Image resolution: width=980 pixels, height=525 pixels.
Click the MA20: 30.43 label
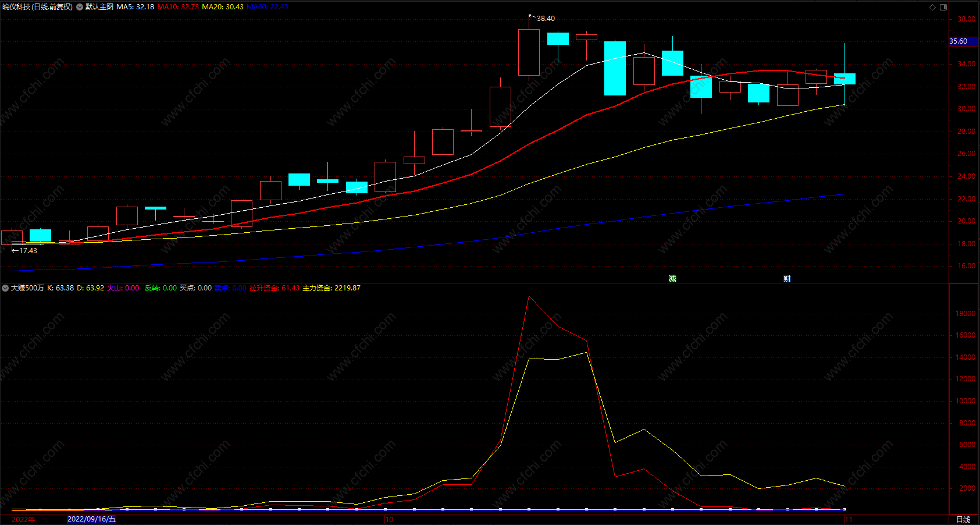pos(223,7)
